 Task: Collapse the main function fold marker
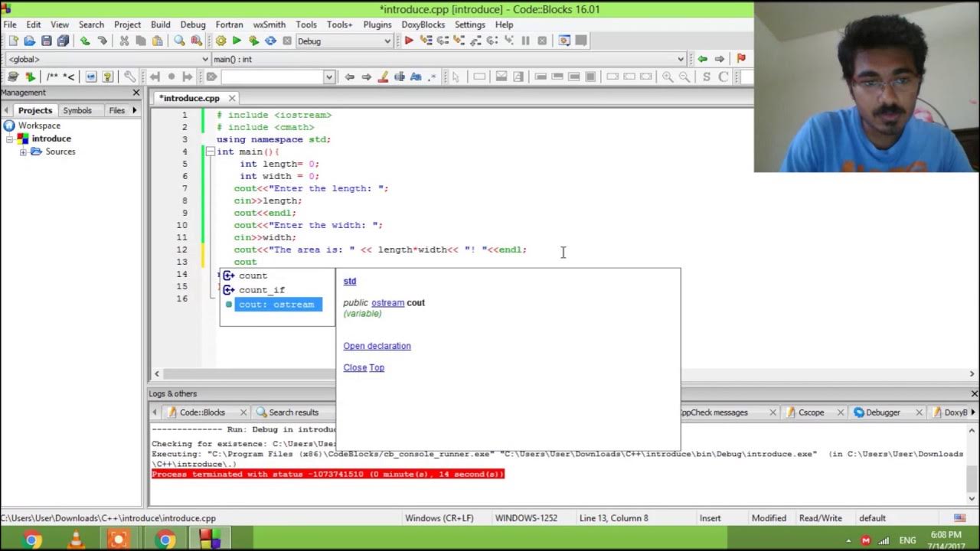click(x=210, y=152)
